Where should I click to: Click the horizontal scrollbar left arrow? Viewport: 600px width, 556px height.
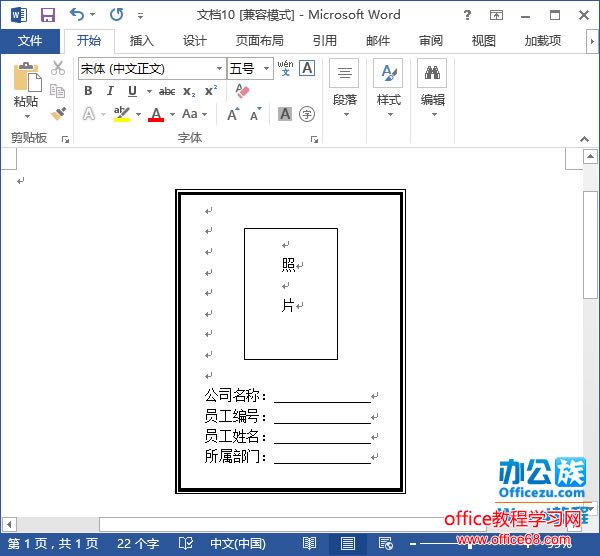click(9, 524)
